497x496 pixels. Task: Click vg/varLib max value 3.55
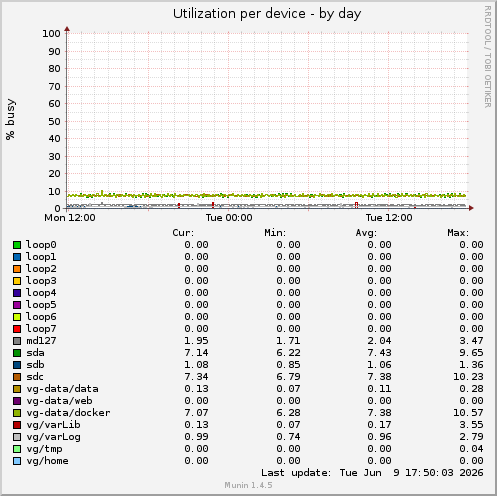[x=471, y=425]
